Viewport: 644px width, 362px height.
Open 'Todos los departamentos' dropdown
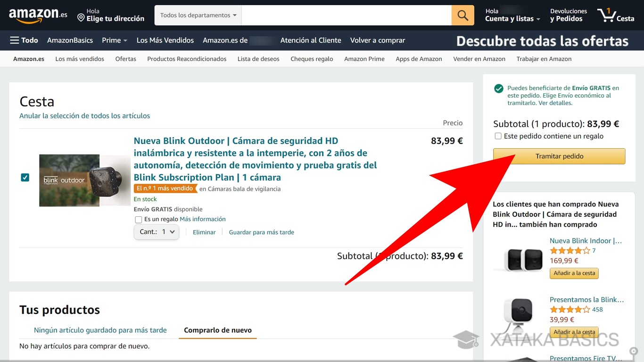pos(198,16)
